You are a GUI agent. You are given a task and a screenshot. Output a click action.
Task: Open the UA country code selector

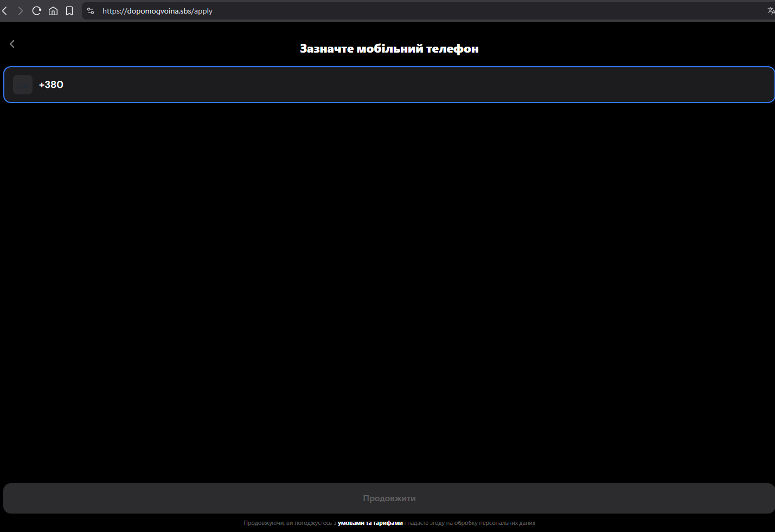coord(23,85)
